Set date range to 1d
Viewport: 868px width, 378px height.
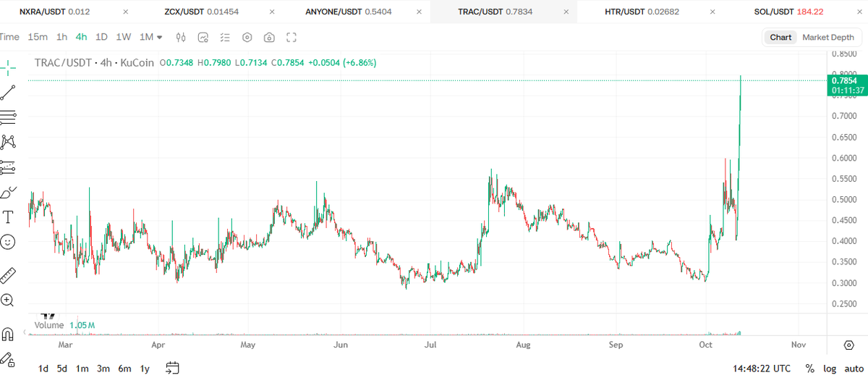pos(43,369)
